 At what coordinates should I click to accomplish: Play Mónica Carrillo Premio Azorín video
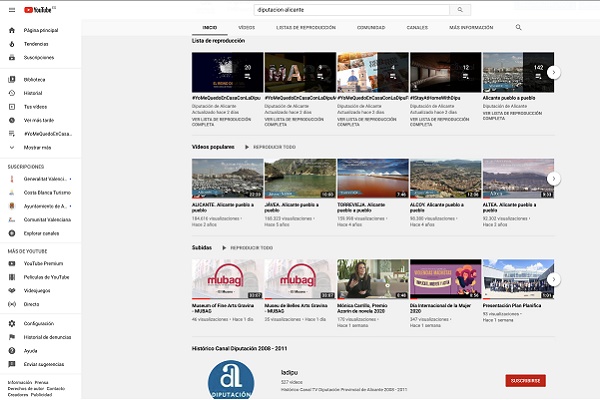(373, 279)
